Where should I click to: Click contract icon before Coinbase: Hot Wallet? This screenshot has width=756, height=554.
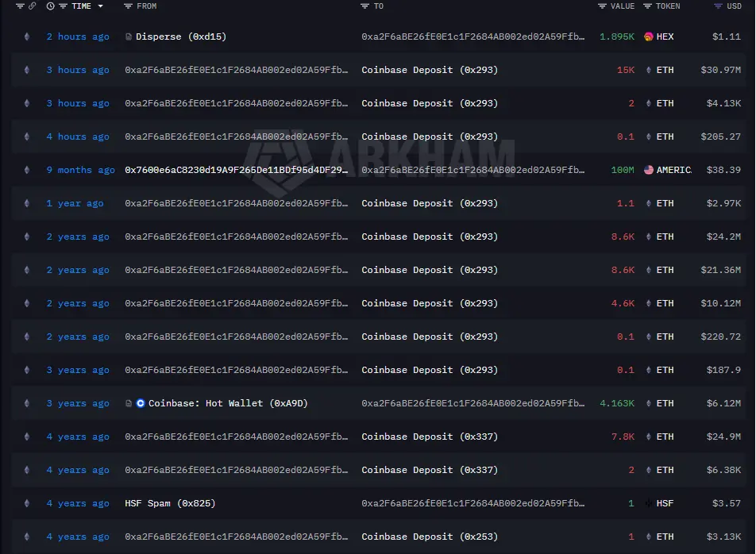(x=129, y=403)
